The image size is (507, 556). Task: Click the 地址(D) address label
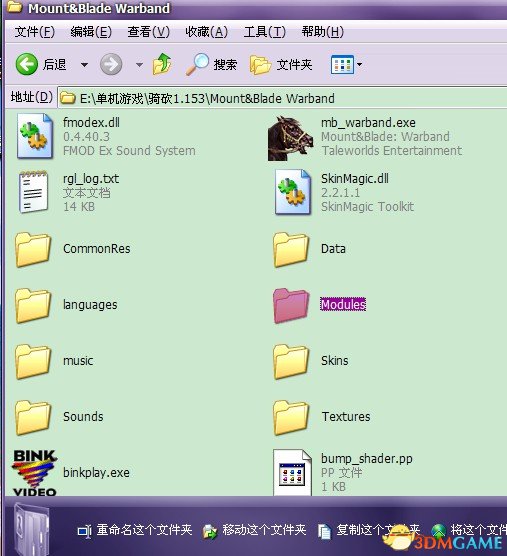(32, 97)
